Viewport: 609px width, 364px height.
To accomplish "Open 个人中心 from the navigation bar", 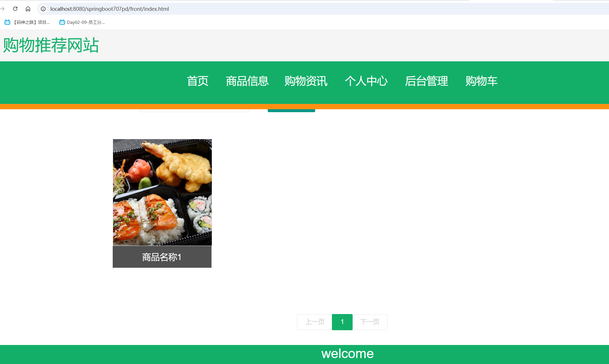I will 367,81.
